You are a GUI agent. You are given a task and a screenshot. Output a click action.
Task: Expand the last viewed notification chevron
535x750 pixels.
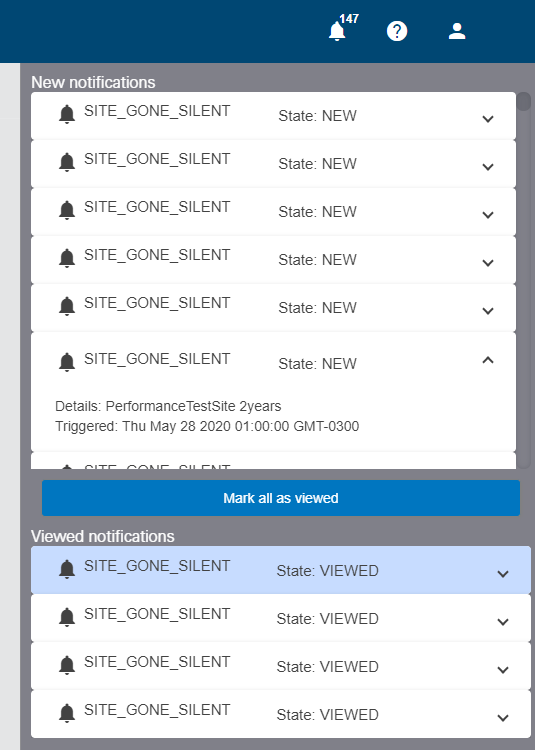pyautogui.click(x=503, y=717)
